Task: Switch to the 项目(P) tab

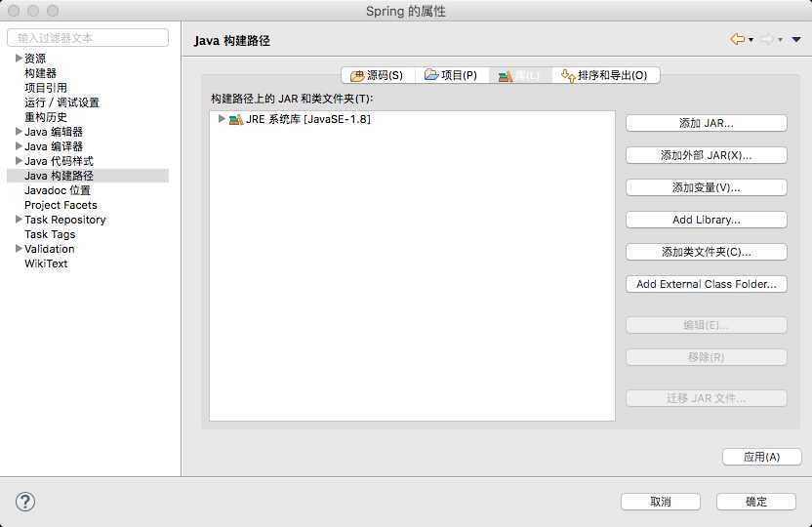Action: click(451, 75)
